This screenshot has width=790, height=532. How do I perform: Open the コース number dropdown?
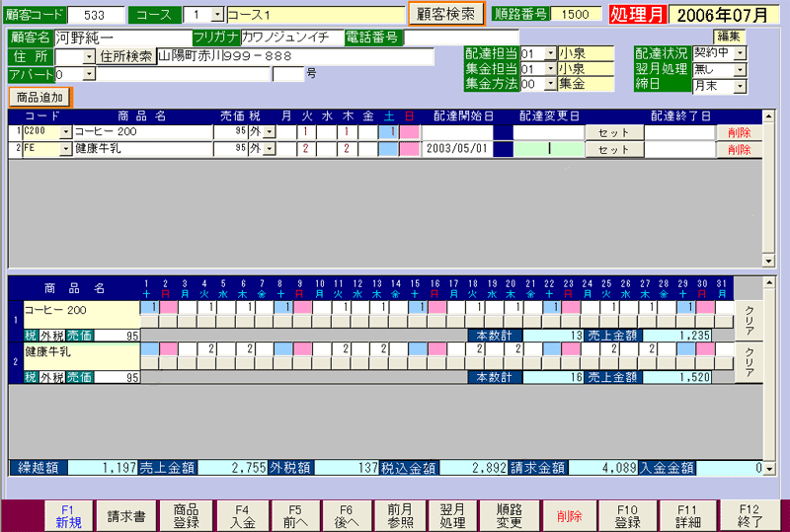click(x=217, y=15)
